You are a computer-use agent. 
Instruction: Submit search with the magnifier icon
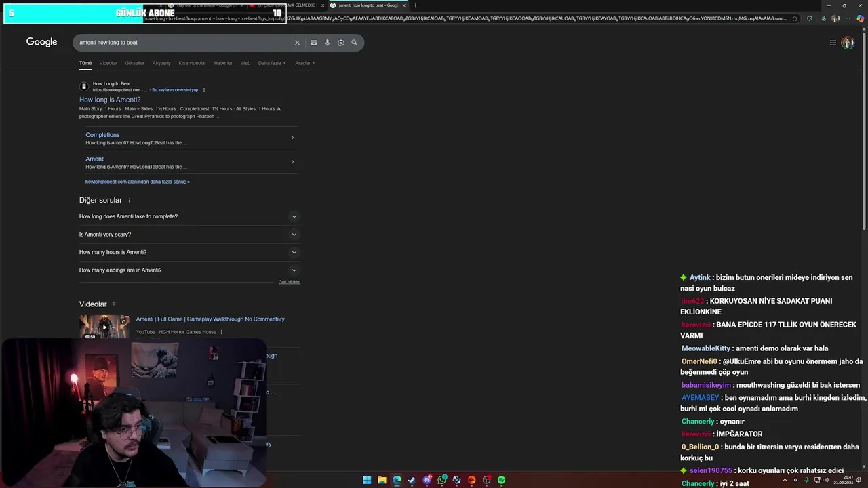pyautogui.click(x=354, y=43)
